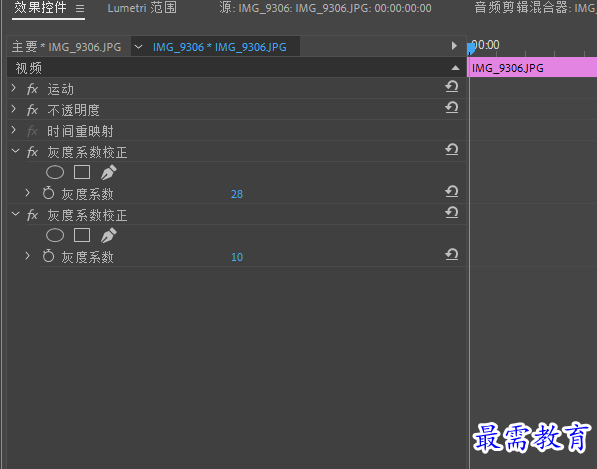Expand the 灰度系数 parameter valued 28
Viewport: 597px width, 469px height.
click(27, 193)
